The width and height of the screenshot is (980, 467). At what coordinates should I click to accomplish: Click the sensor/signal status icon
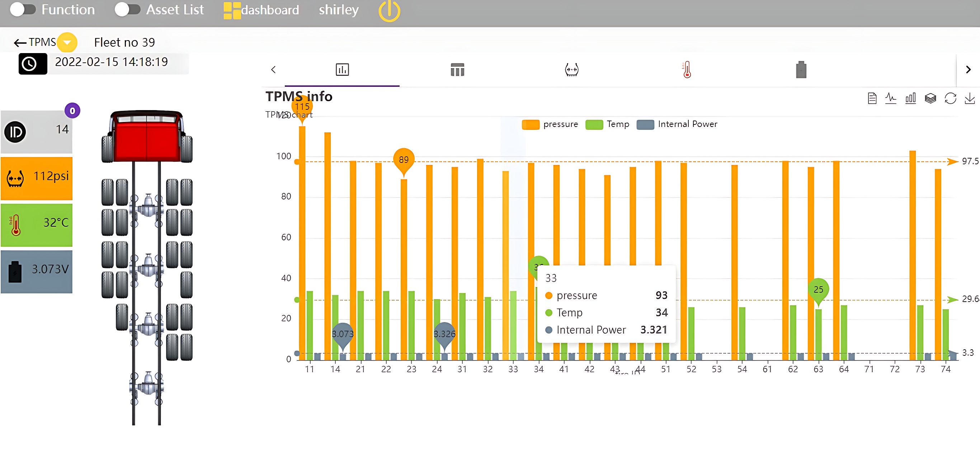click(x=571, y=69)
